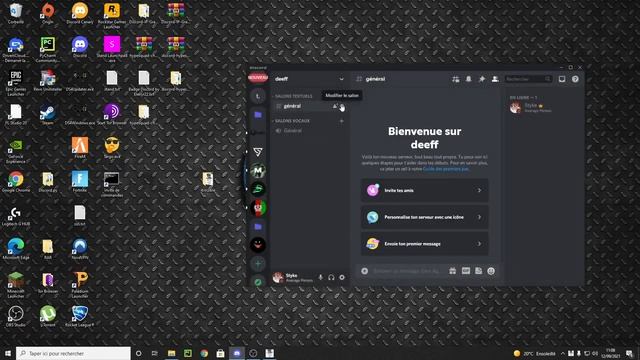640x360 pixels.
Task: Open the GIF picker button
Action: pos(466,271)
